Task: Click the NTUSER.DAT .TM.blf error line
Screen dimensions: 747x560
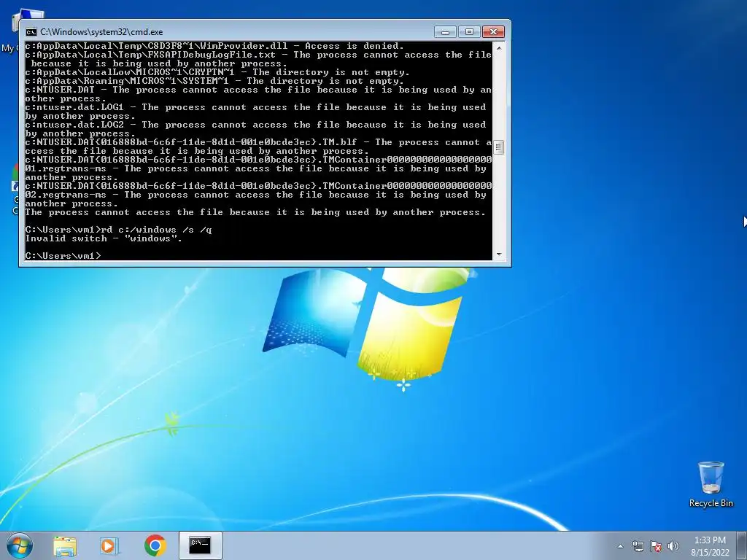Action: 258,147
